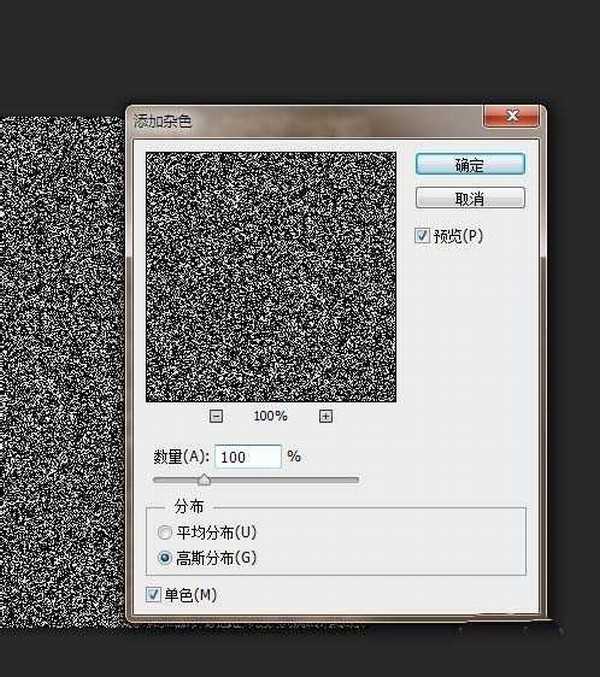This screenshot has width=600, height=677.
Task: Disable the 单色(M) monochromatic checkbox
Action: (x=153, y=595)
